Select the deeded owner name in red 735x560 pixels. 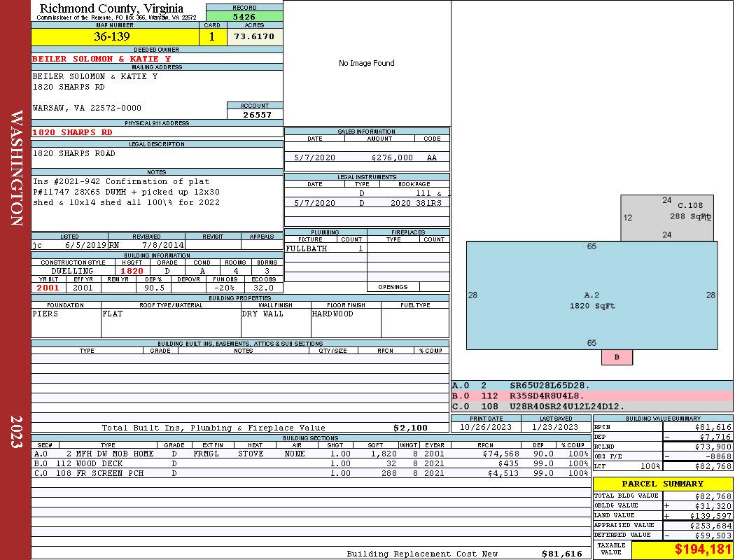pos(101,59)
